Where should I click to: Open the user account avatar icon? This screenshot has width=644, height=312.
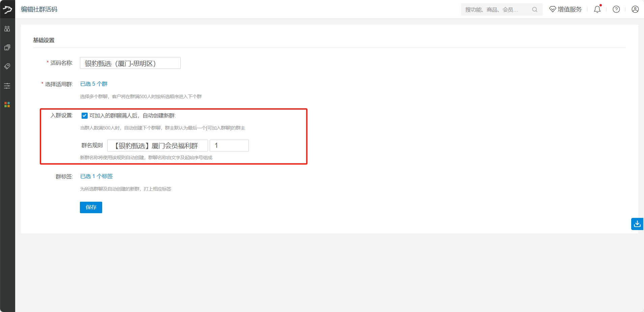coord(635,9)
